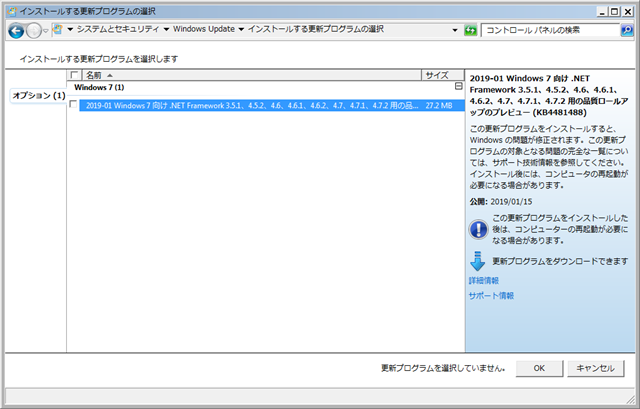Expand the arrow after Windows Update breadcrumb
Screen dimensions: 640x409
tap(241, 29)
